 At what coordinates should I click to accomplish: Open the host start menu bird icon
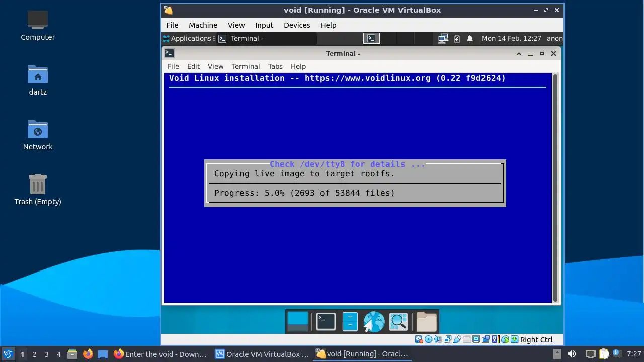click(x=8, y=354)
